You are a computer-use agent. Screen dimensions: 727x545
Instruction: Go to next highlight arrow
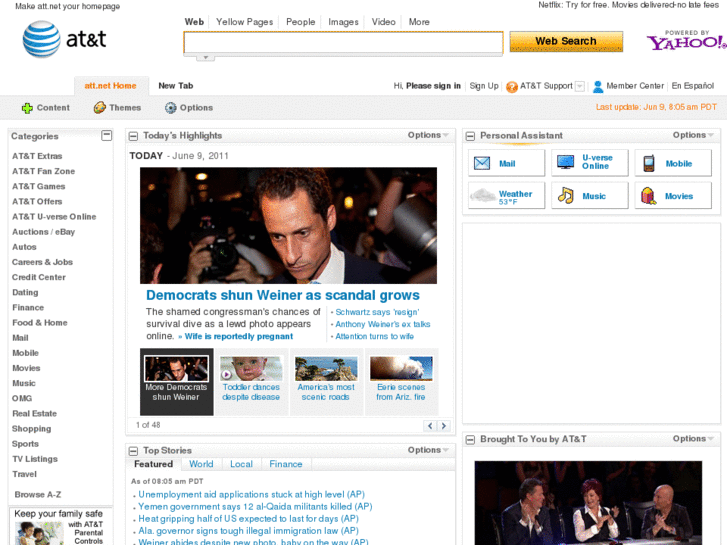[x=444, y=426]
